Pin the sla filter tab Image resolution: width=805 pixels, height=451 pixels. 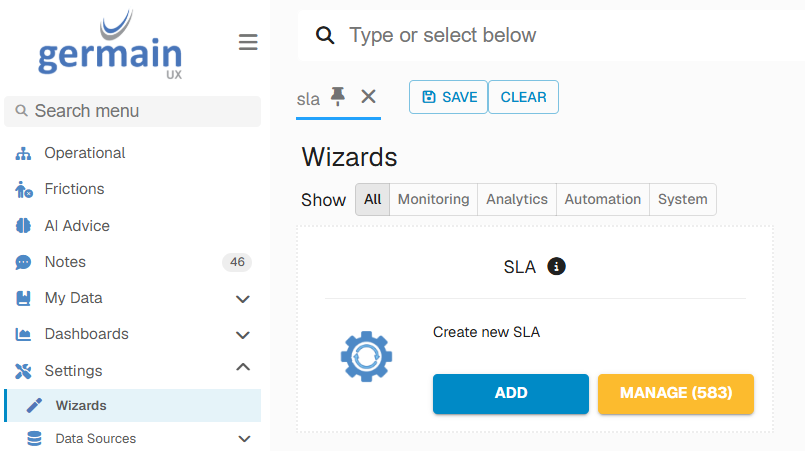[x=337, y=96]
